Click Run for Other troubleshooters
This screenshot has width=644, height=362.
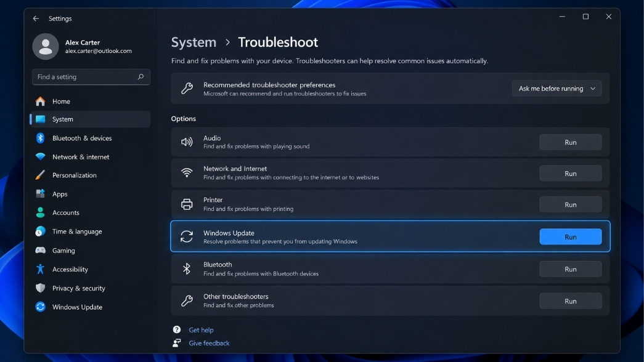point(571,301)
